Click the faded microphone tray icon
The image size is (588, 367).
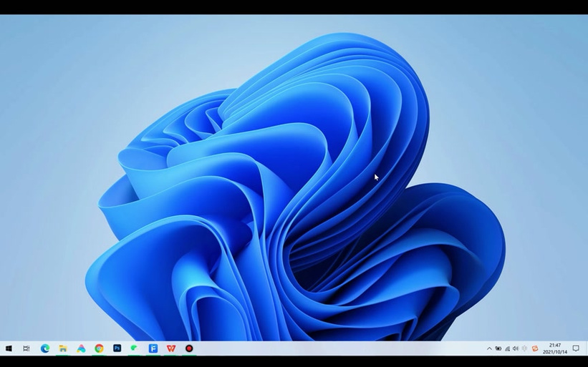point(525,348)
